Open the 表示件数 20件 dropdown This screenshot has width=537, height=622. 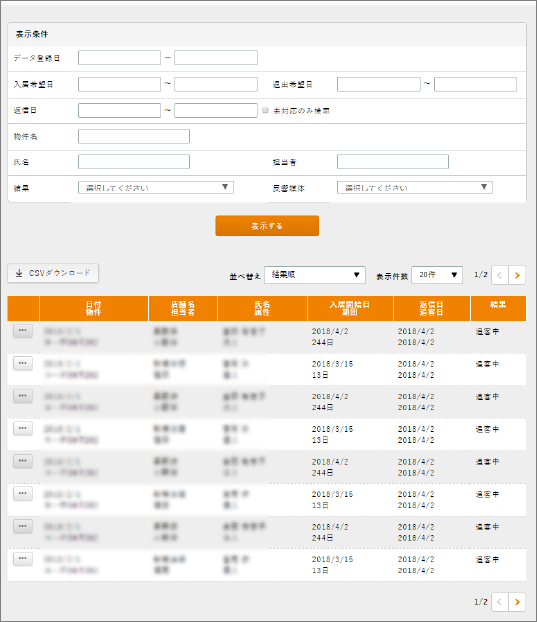click(437, 275)
